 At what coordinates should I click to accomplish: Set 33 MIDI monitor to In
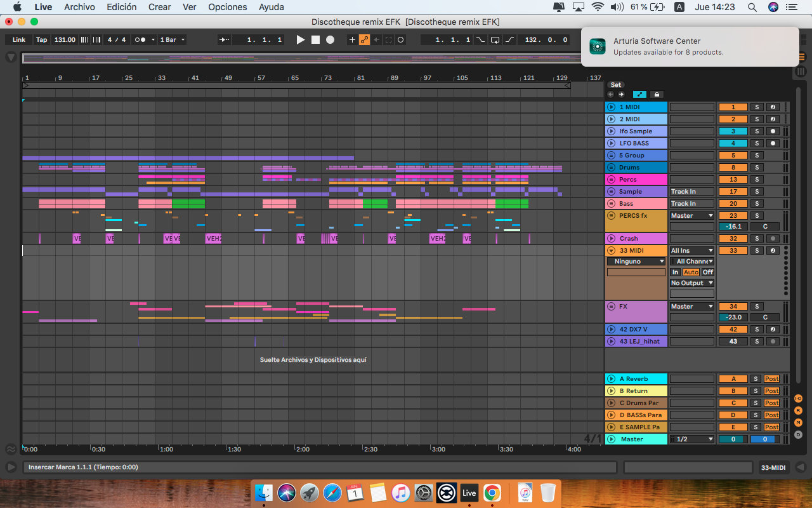[676, 272]
